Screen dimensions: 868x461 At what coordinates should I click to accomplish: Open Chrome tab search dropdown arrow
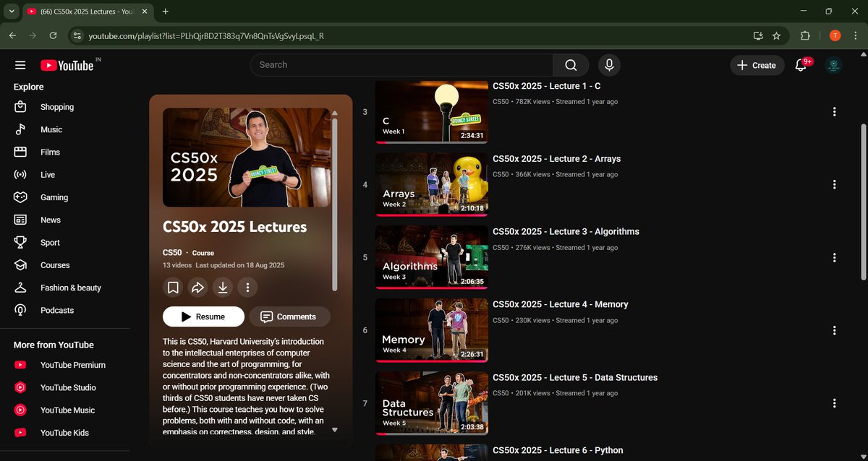(12, 12)
